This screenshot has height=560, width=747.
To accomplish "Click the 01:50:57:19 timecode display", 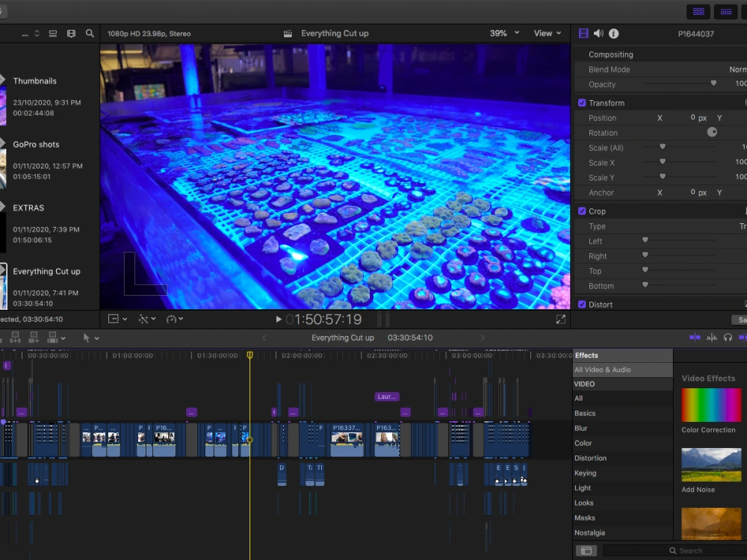I will 323,320.
